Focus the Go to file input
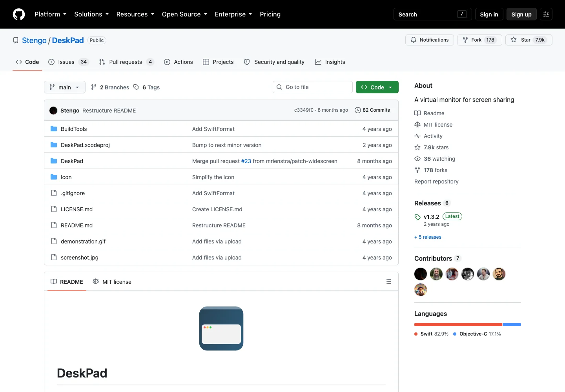565x392 pixels. point(313,87)
